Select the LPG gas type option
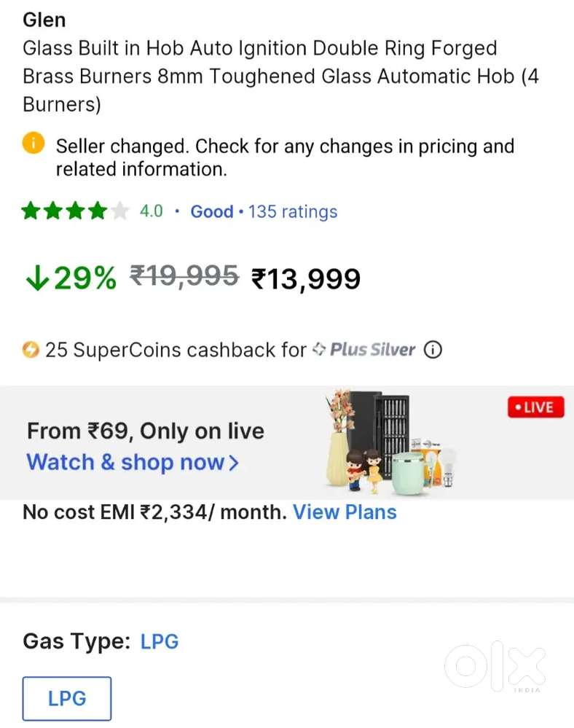Image resolution: width=574 pixels, height=728 pixels. pyautogui.click(x=67, y=699)
